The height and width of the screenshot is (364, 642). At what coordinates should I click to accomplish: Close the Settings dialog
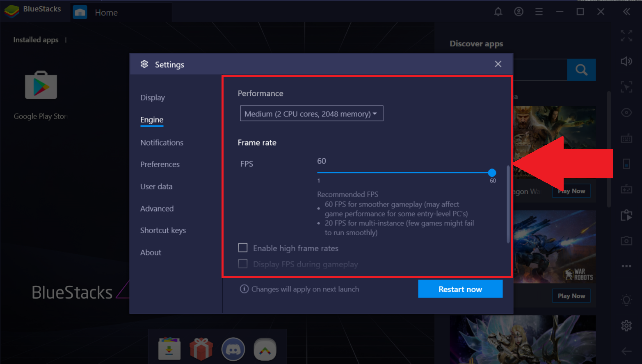coord(498,64)
